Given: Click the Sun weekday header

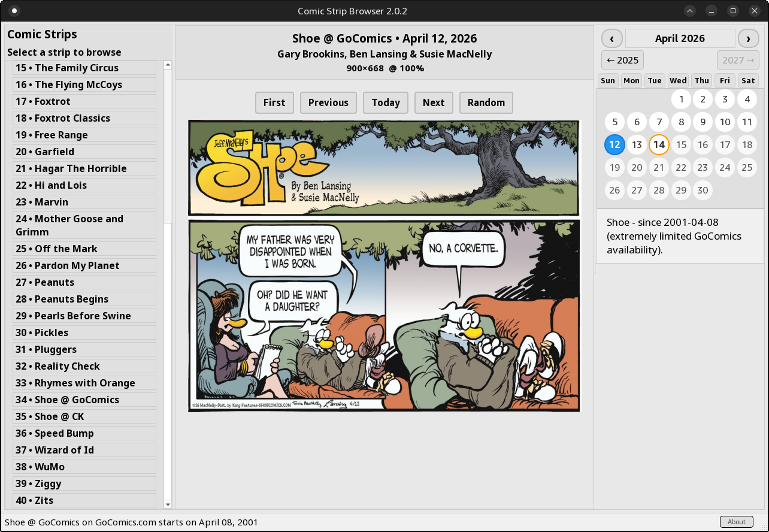Looking at the screenshot, I should 608,80.
